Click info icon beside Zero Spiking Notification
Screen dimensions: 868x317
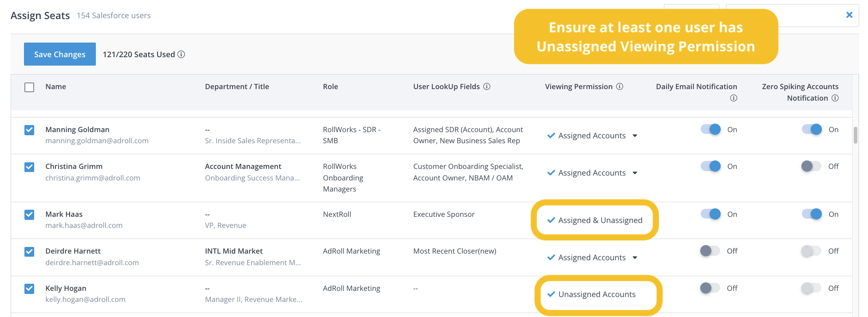(x=835, y=98)
